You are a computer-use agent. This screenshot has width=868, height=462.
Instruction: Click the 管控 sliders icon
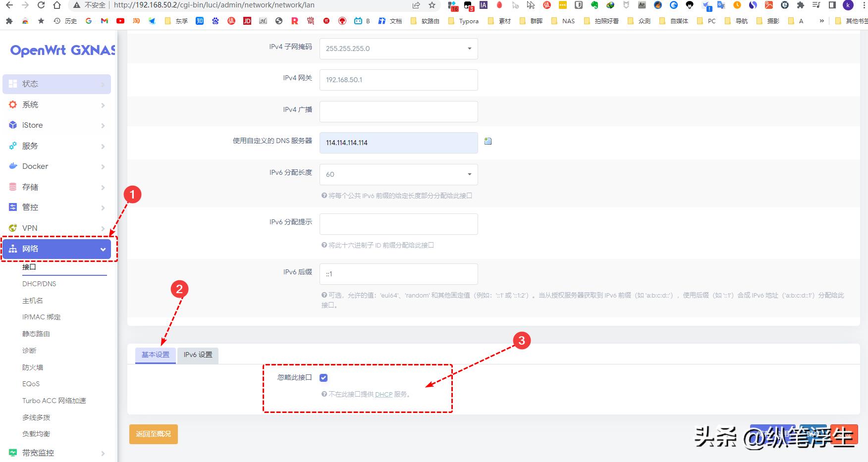[12, 207]
